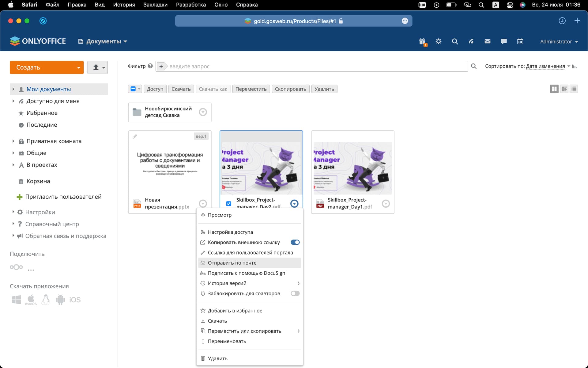Image resolution: width=588 pixels, height=368 pixels.
Task: Select Подписать с помощью DocuSign
Action: 250,273
